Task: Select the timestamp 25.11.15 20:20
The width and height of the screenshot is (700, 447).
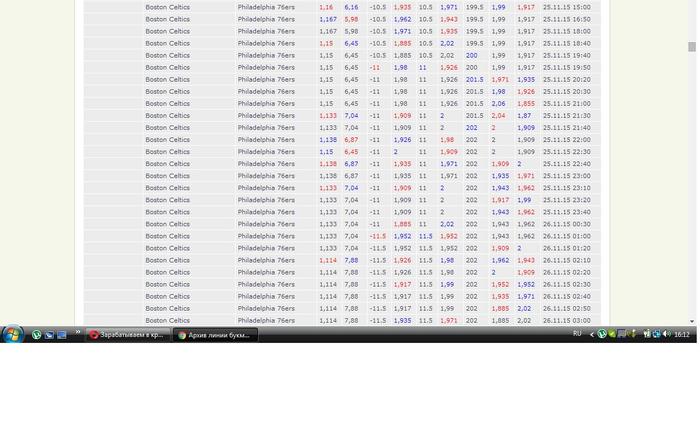Action: click(567, 79)
